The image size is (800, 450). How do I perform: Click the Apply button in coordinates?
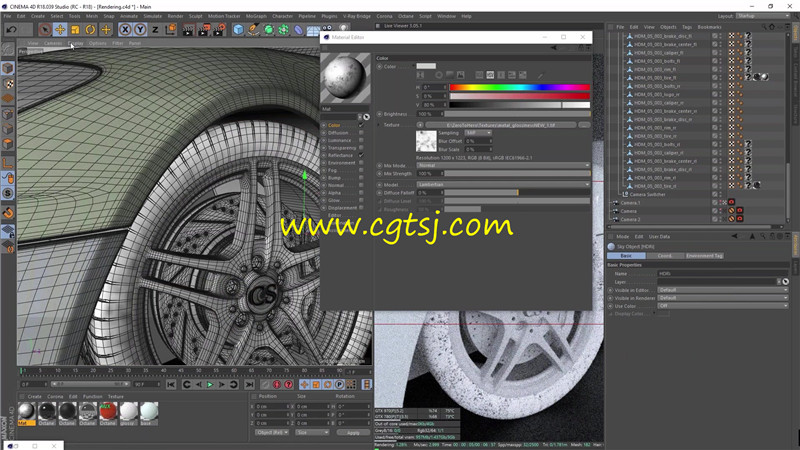point(353,432)
